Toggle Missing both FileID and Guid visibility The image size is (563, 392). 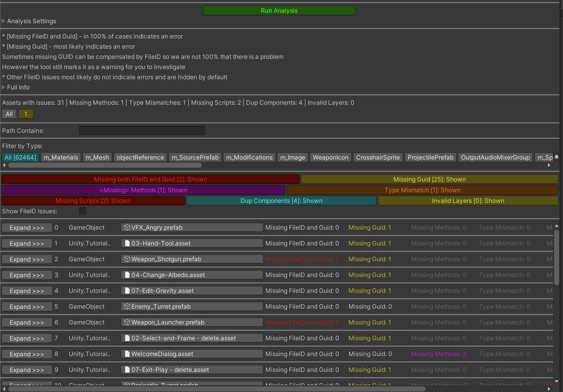pos(150,179)
